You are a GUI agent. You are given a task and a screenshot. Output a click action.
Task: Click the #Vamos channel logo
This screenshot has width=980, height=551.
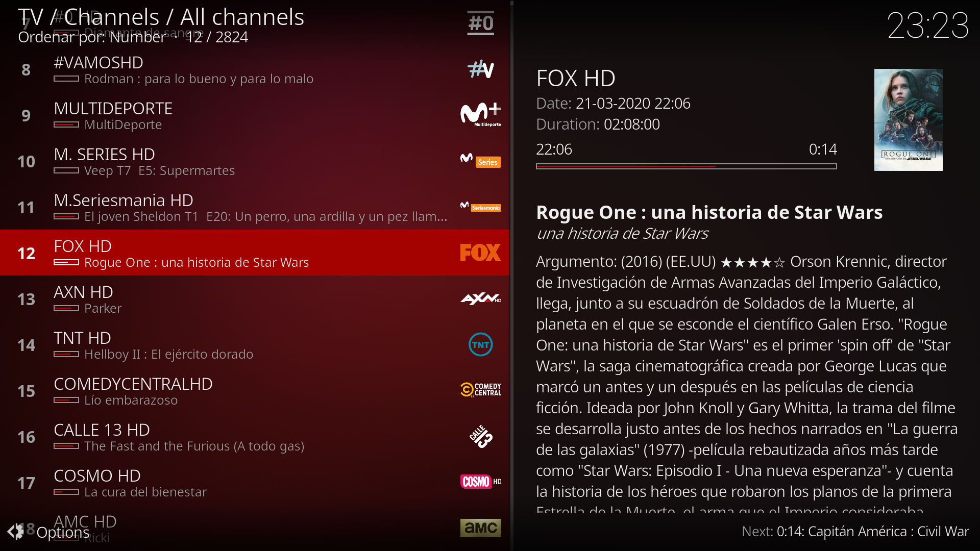pyautogui.click(x=480, y=69)
